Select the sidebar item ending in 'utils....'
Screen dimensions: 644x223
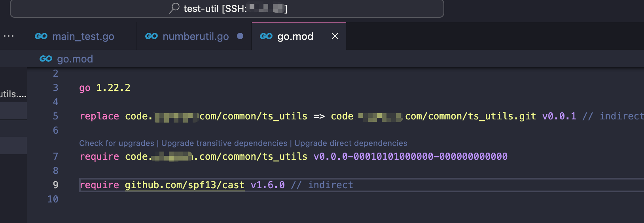coord(13,94)
